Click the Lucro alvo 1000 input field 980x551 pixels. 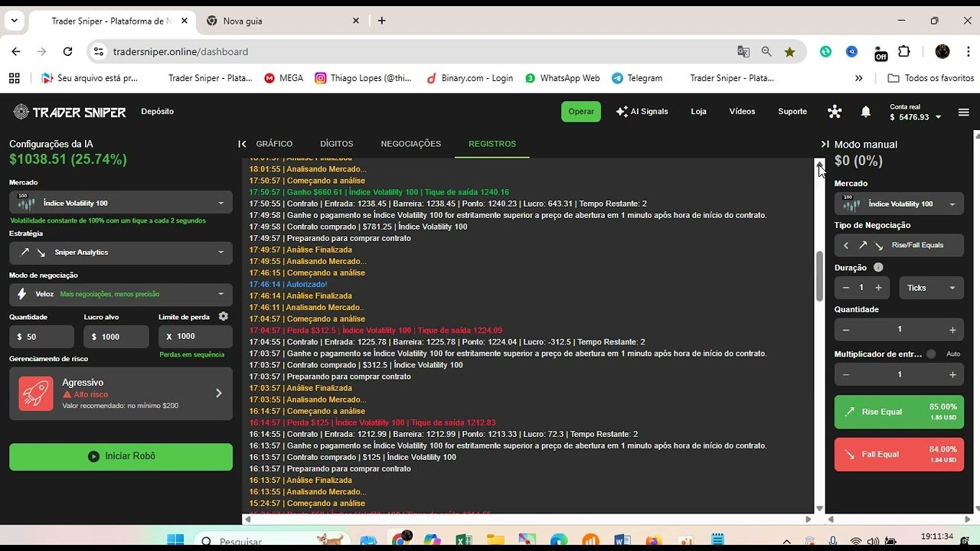[x=116, y=337]
